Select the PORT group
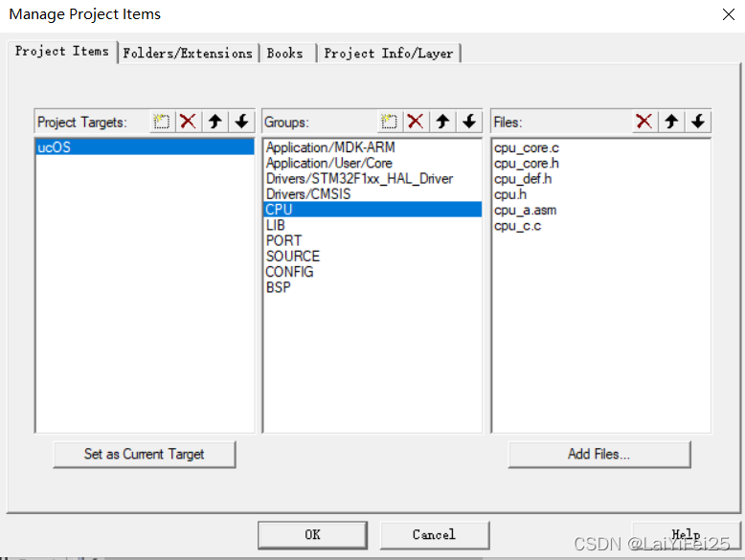This screenshot has width=745, height=560. (372, 240)
